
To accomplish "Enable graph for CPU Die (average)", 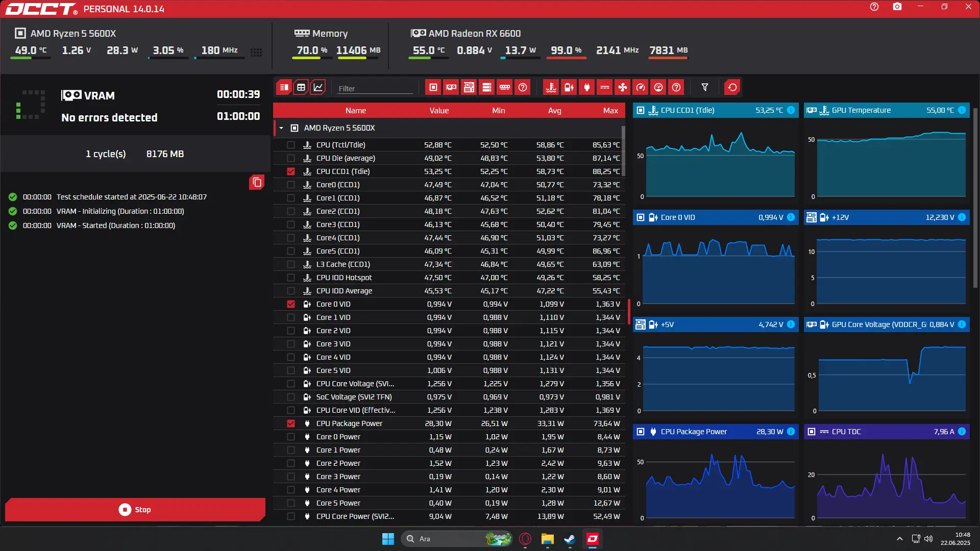I will tap(291, 158).
